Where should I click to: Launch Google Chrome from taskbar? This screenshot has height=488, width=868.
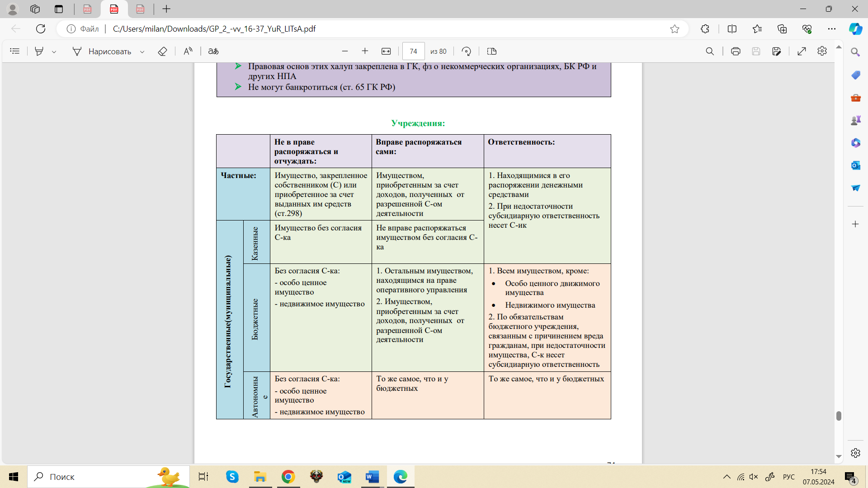(x=288, y=477)
